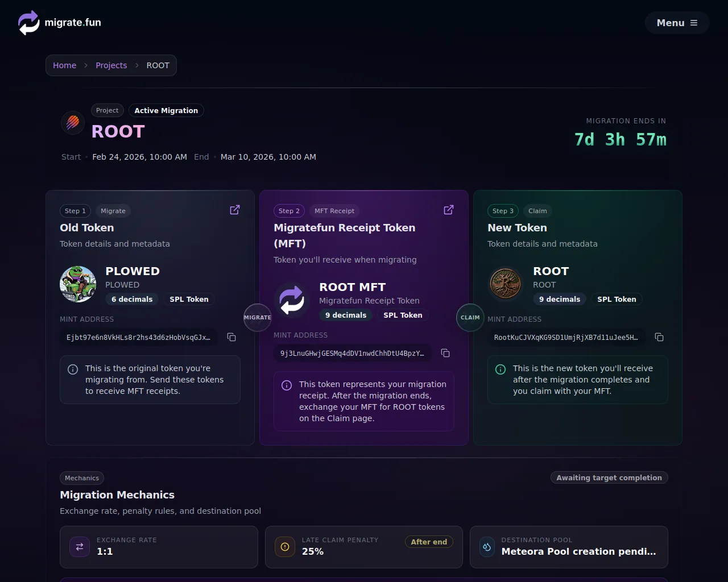The width and height of the screenshot is (728, 582).
Task: Click the Step 2 badge
Action: pyautogui.click(x=289, y=211)
